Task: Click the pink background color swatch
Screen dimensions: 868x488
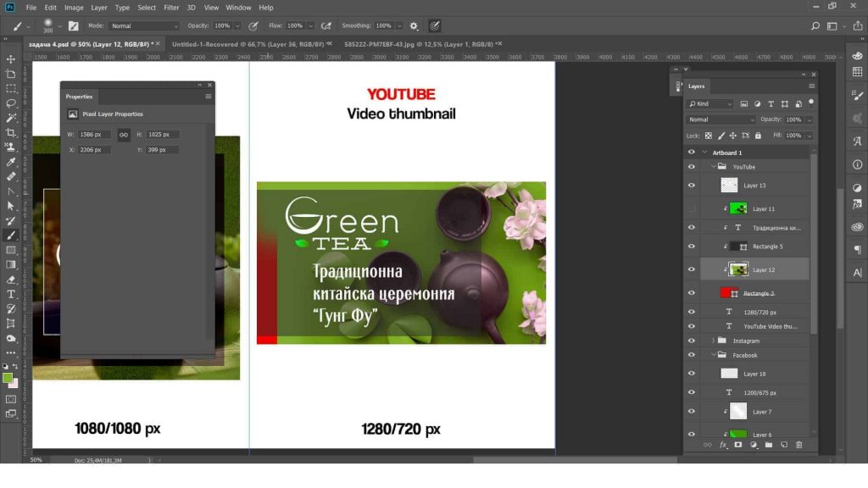Action: (14, 384)
